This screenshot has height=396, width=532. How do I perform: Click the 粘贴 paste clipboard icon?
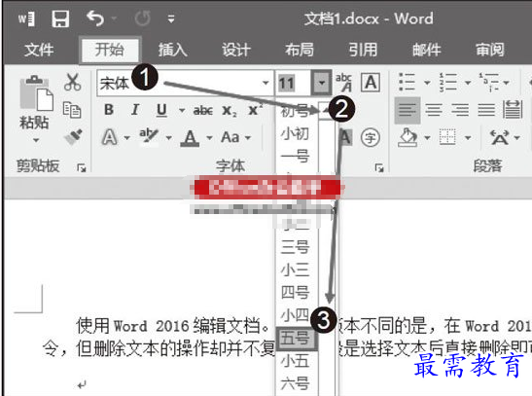(x=37, y=92)
